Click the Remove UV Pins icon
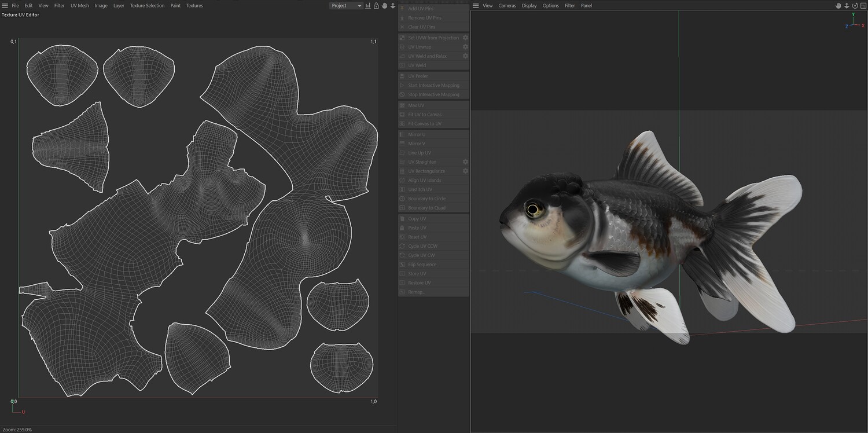 click(x=402, y=18)
